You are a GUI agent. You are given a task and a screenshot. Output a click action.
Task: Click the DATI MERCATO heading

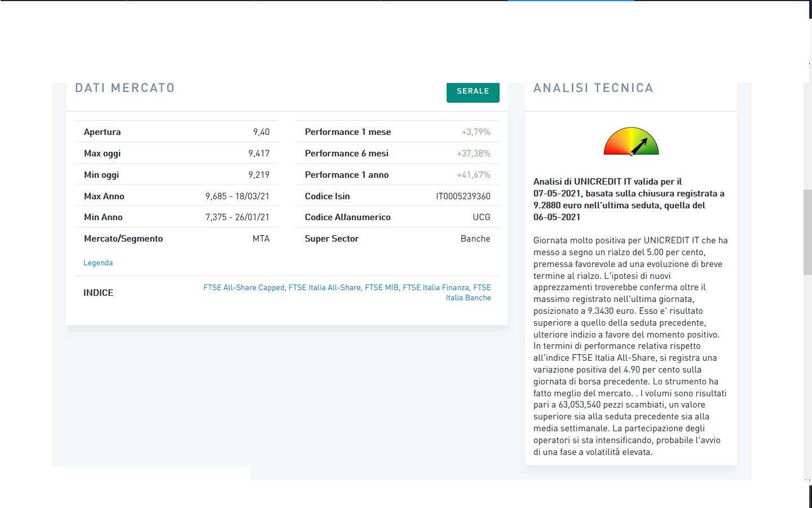(125, 88)
